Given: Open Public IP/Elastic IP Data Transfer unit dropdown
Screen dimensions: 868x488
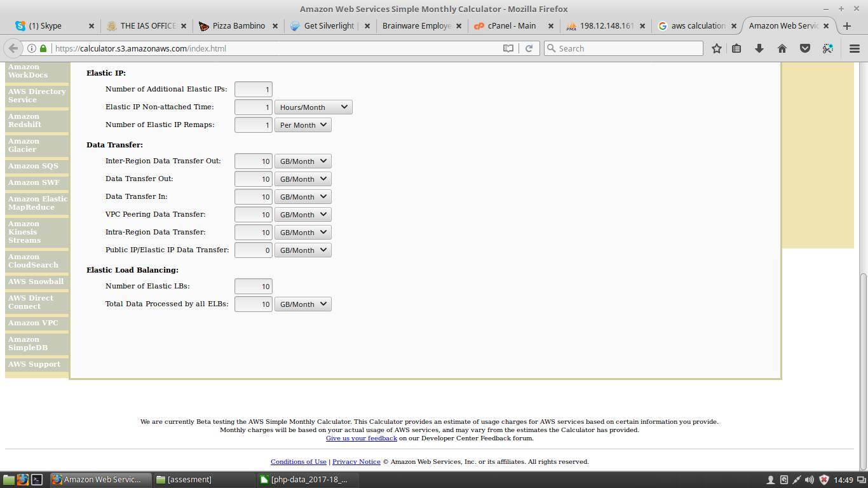Looking at the screenshot, I should [302, 250].
